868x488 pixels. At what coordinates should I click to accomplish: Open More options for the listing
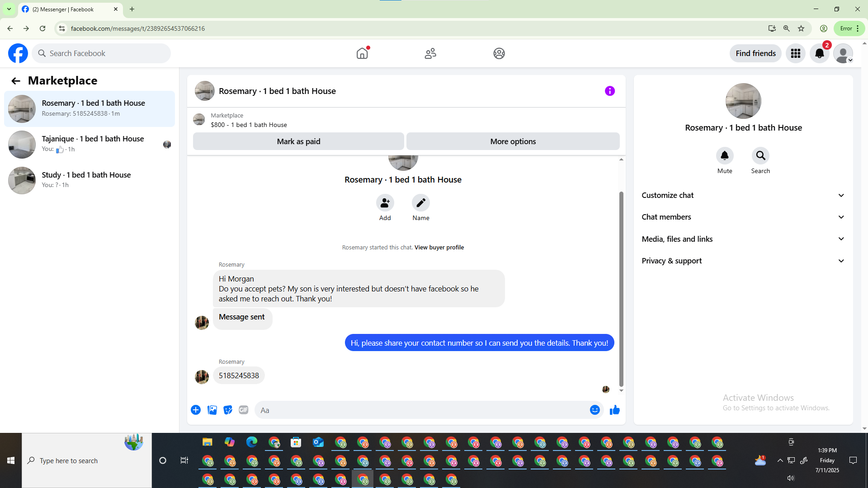click(513, 141)
